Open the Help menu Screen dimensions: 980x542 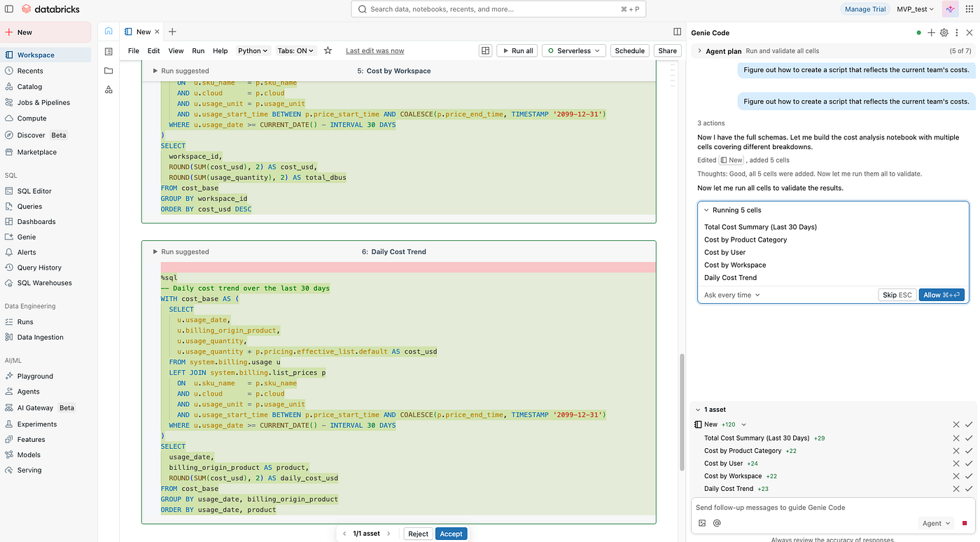click(220, 50)
